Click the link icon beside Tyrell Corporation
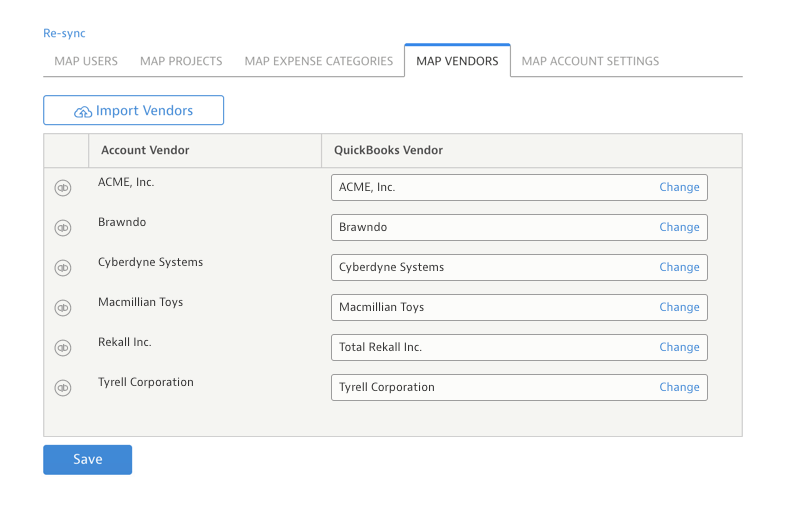The height and width of the screenshot is (517, 785). [62, 388]
